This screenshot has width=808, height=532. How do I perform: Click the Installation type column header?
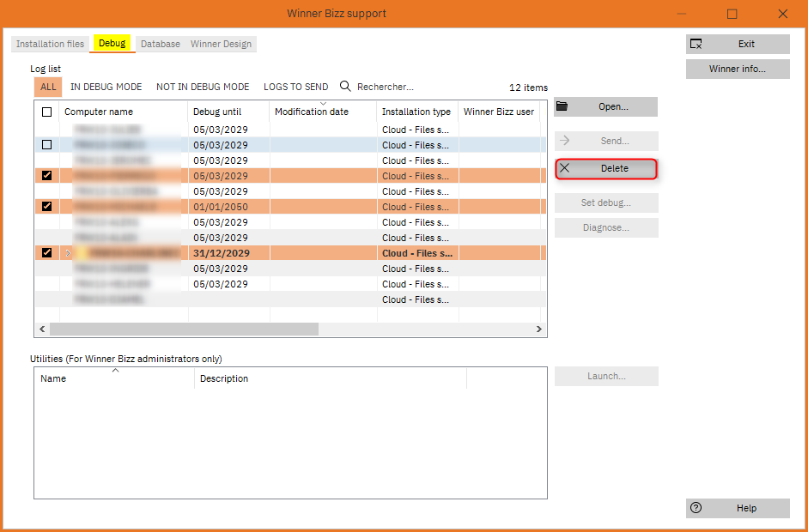(x=417, y=112)
